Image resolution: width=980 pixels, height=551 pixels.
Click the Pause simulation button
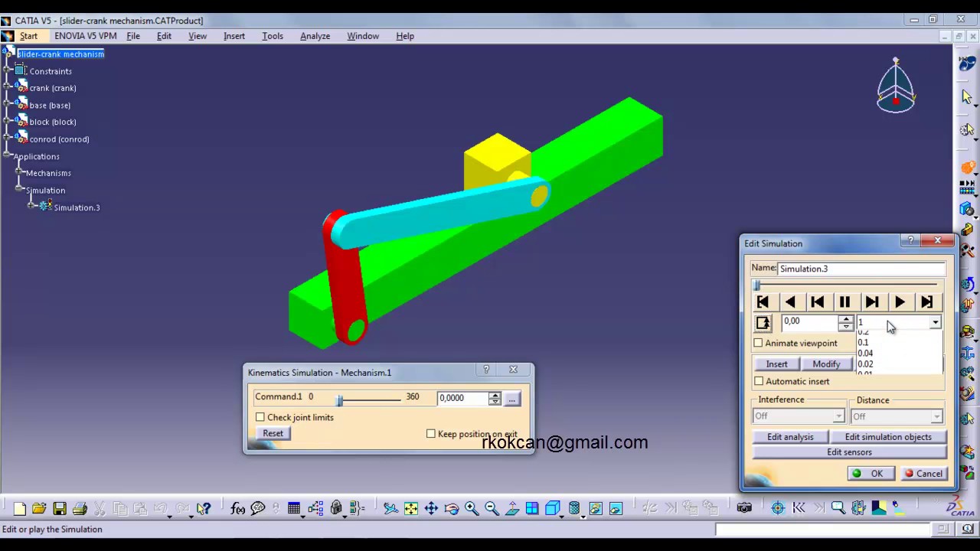pyautogui.click(x=844, y=302)
